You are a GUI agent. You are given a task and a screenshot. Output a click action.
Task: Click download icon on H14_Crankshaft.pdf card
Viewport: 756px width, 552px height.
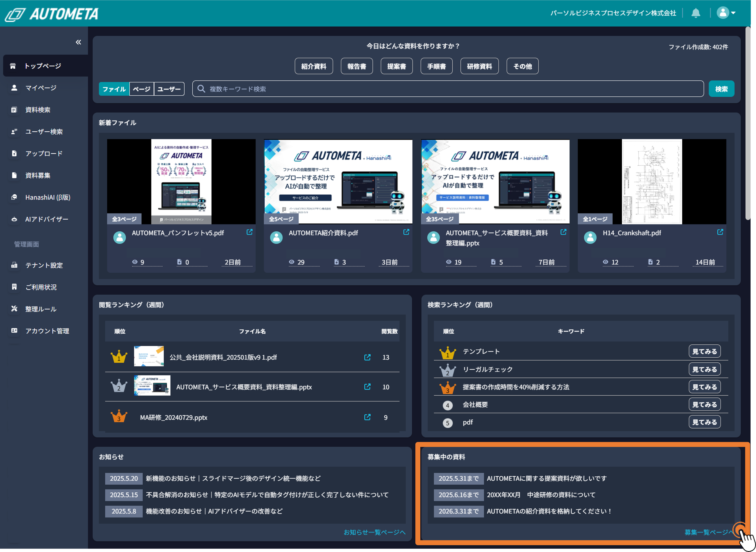650,262
